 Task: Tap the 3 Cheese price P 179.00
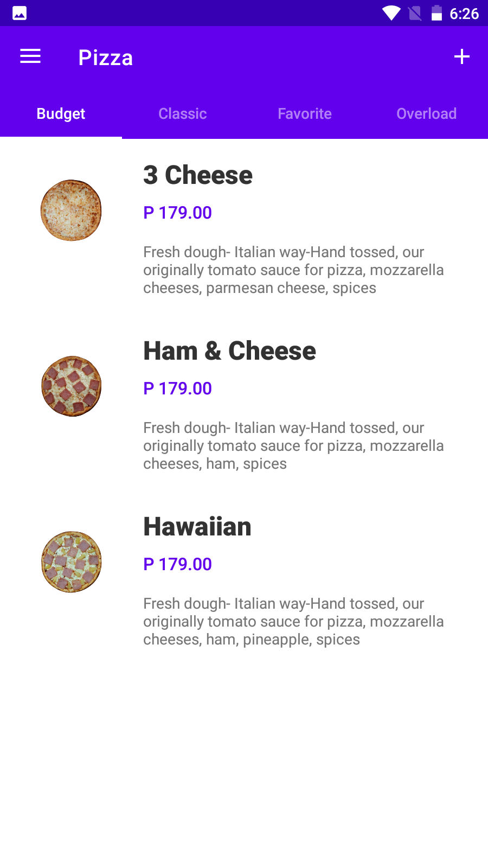tap(177, 213)
